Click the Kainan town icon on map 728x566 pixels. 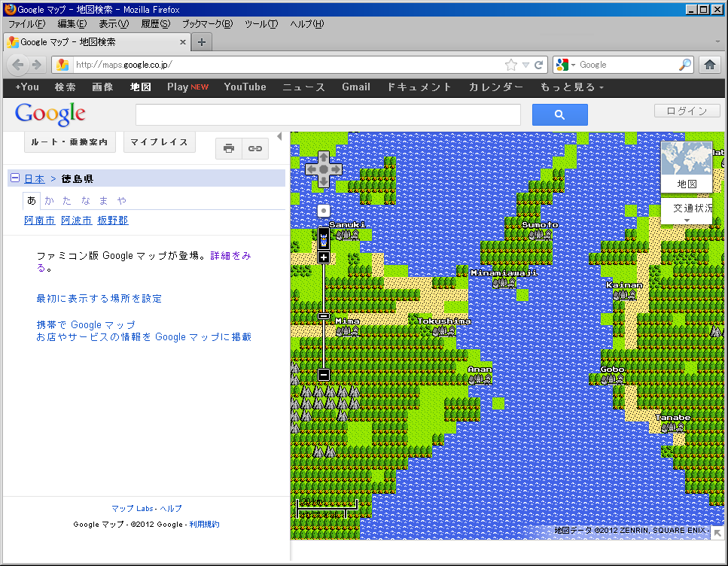(624, 295)
